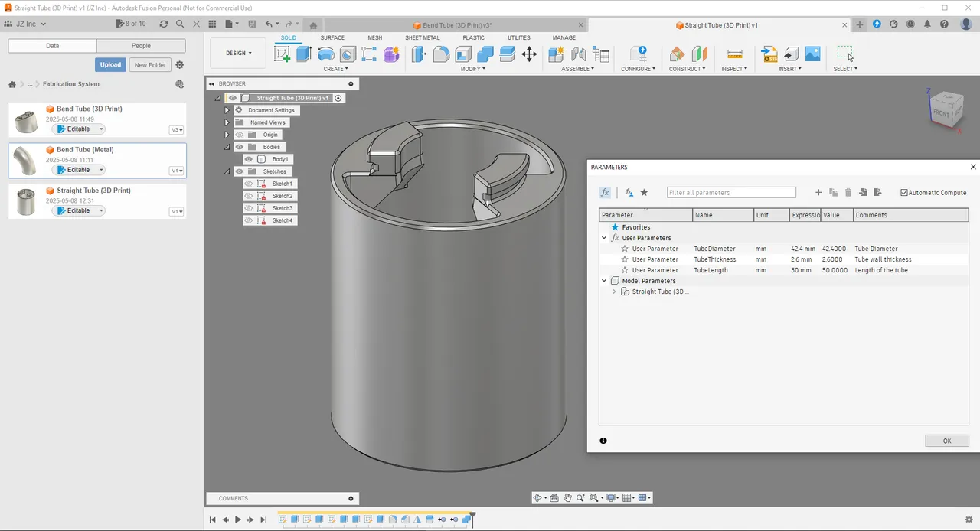Screen dimensions: 980x531
Task: Click Fabrication System breadcrumb
Action: point(71,84)
